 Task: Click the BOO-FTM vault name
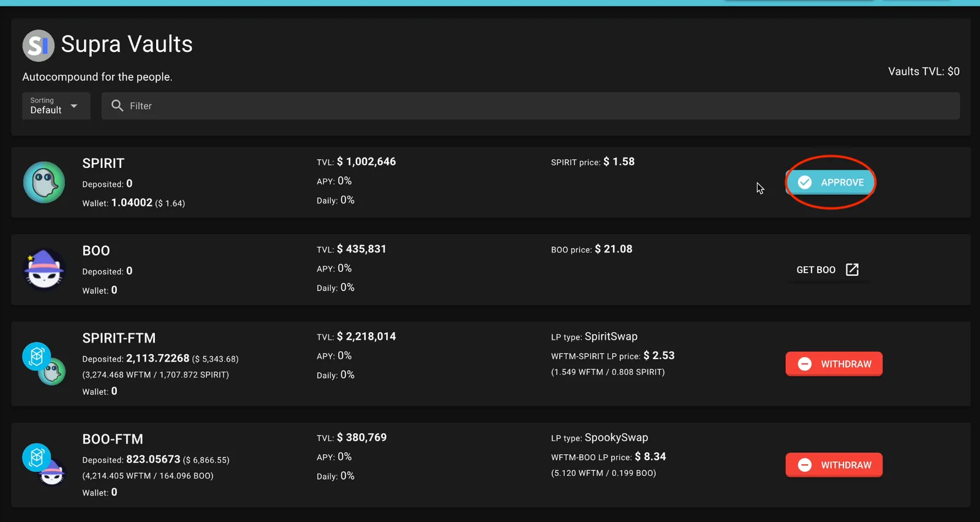point(113,439)
